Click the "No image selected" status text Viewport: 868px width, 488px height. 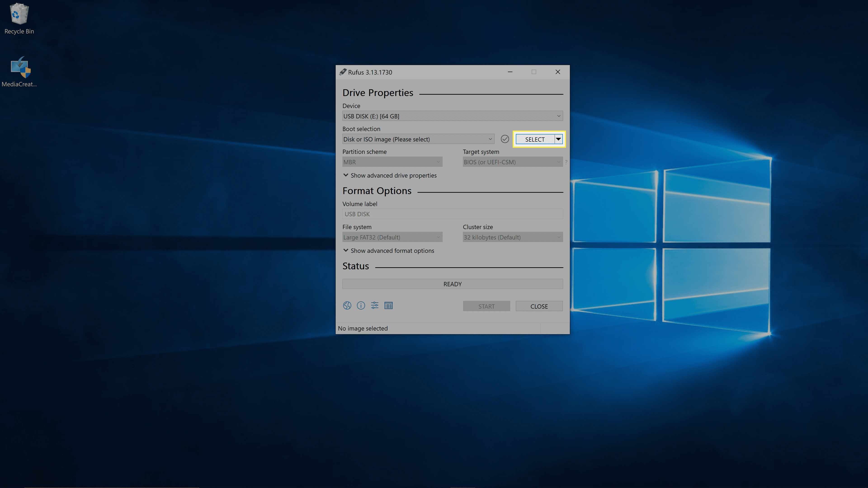pyautogui.click(x=363, y=328)
